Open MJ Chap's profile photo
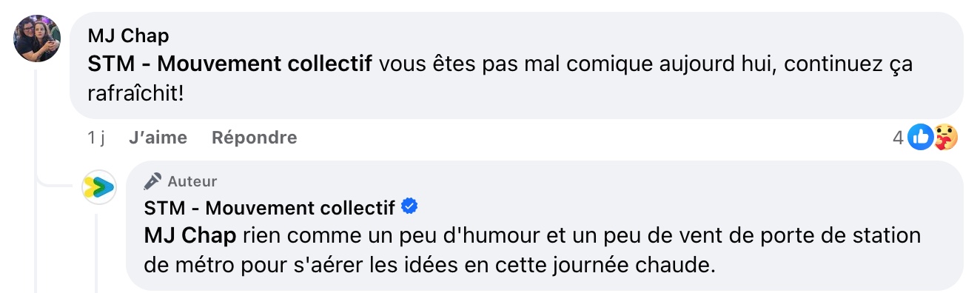The height and width of the screenshot is (293, 980). [x=37, y=38]
